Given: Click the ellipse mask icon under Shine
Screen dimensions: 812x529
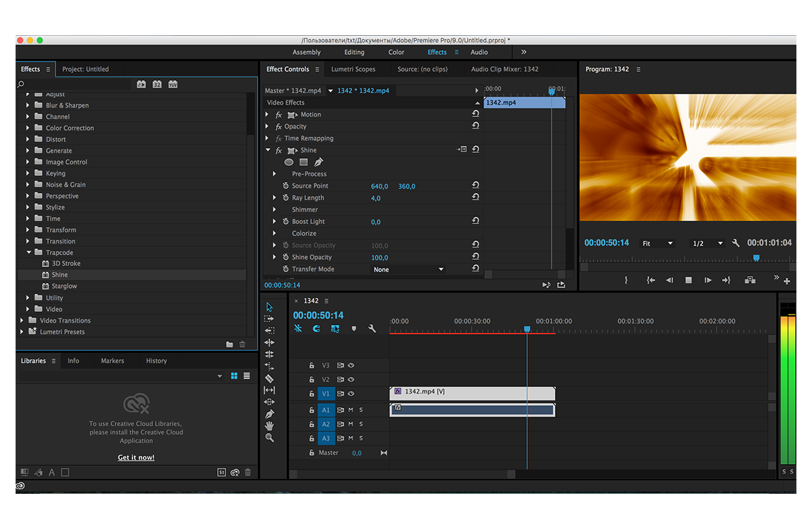Looking at the screenshot, I should click(x=289, y=162).
